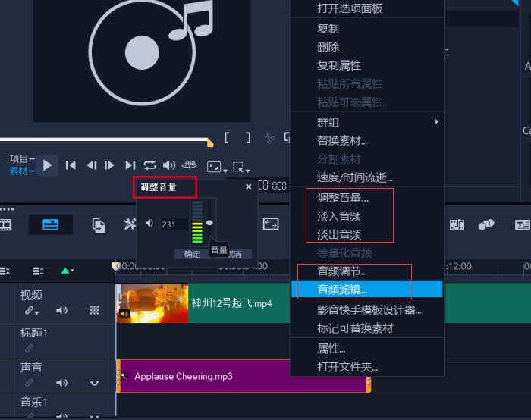Screen dimensions: 531x420
Task: Click the record/capture option icon
Action: (x=99, y=225)
